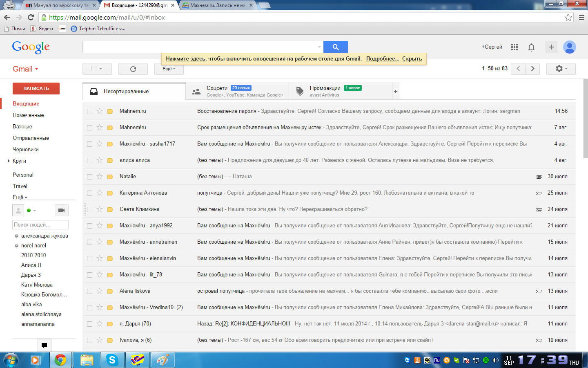Open Paint from the taskbar
588x368 pixels.
click(x=163, y=360)
